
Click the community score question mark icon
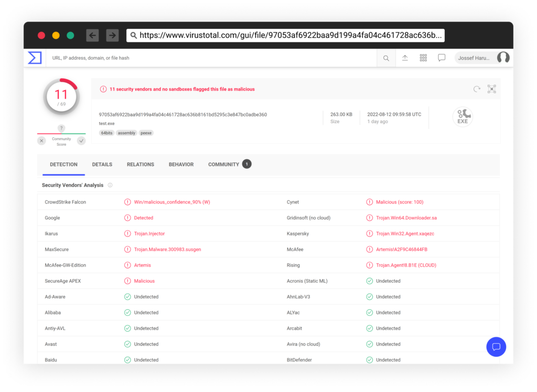pos(61,128)
